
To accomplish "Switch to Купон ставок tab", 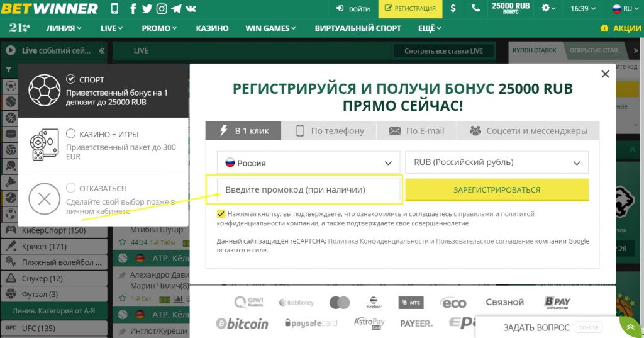I will point(534,50).
